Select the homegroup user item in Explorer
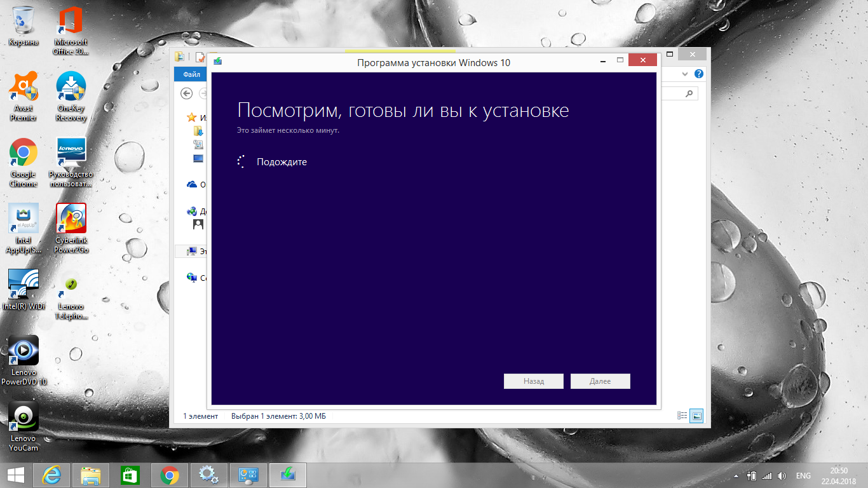Screen dimensions: 868x488 [198, 224]
